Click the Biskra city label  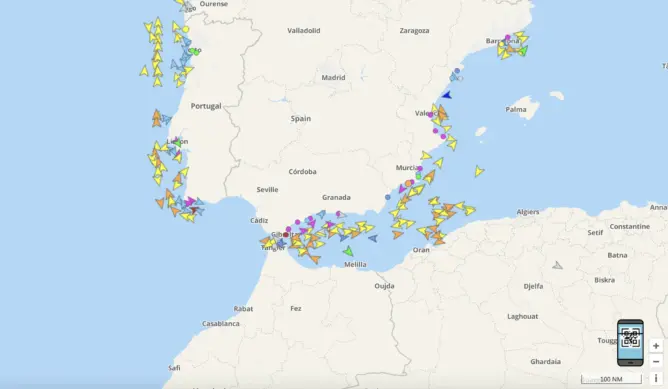[605, 280]
